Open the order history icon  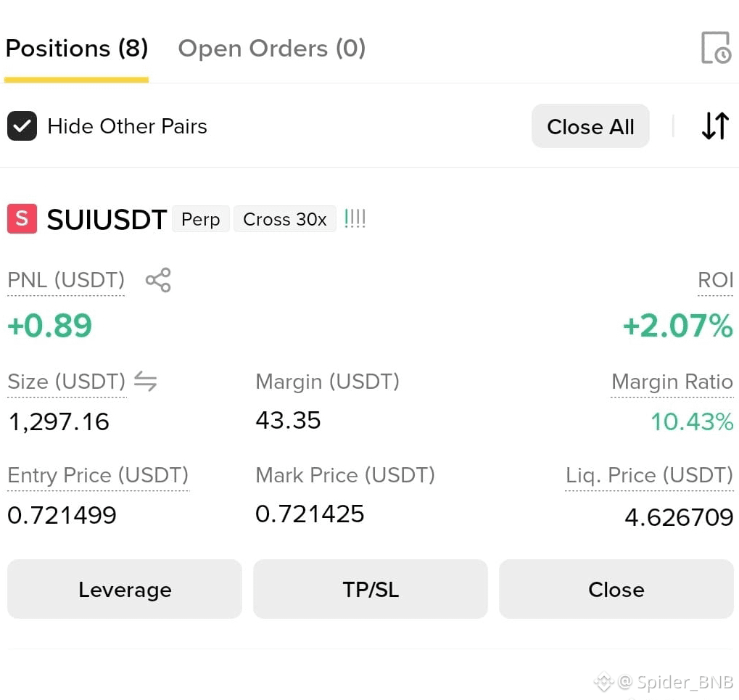coord(716,48)
